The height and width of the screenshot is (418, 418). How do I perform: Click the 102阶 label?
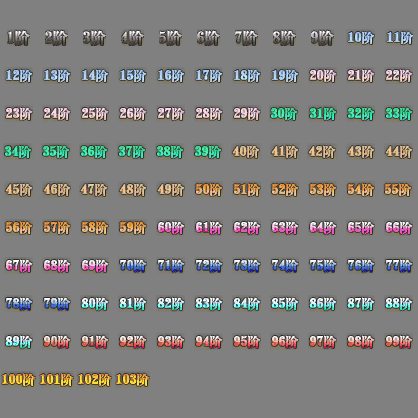point(94,380)
